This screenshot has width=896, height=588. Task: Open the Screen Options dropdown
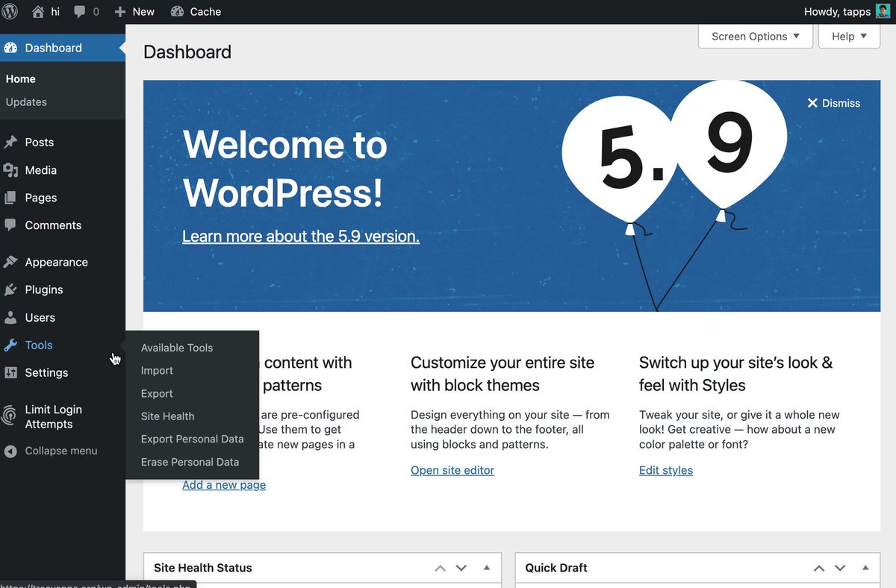[756, 36]
